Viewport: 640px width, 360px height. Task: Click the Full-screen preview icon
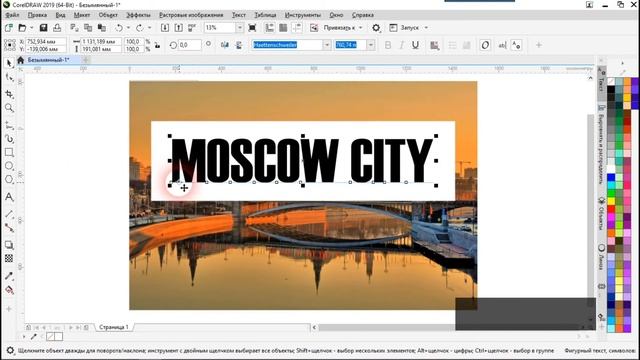click(252, 28)
